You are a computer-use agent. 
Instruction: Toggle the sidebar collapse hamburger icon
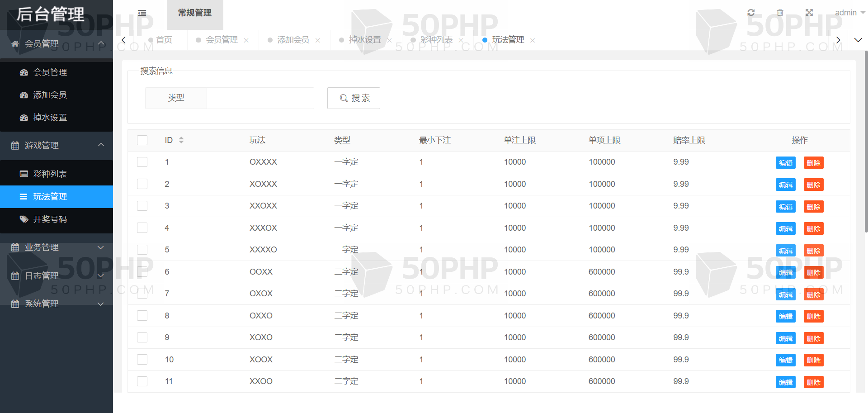[142, 13]
